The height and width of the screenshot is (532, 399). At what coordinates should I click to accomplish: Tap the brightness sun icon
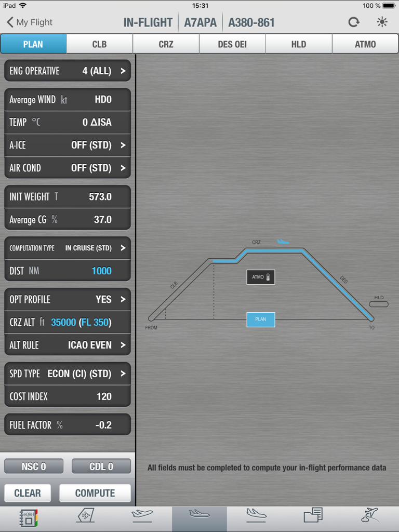pyautogui.click(x=382, y=22)
